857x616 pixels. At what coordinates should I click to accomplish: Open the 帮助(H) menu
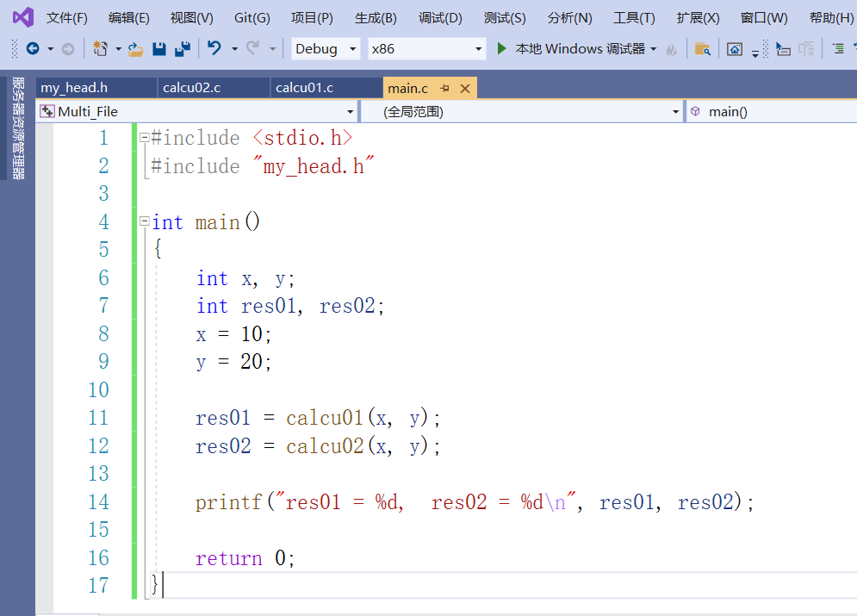pyautogui.click(x=831, y=18)
